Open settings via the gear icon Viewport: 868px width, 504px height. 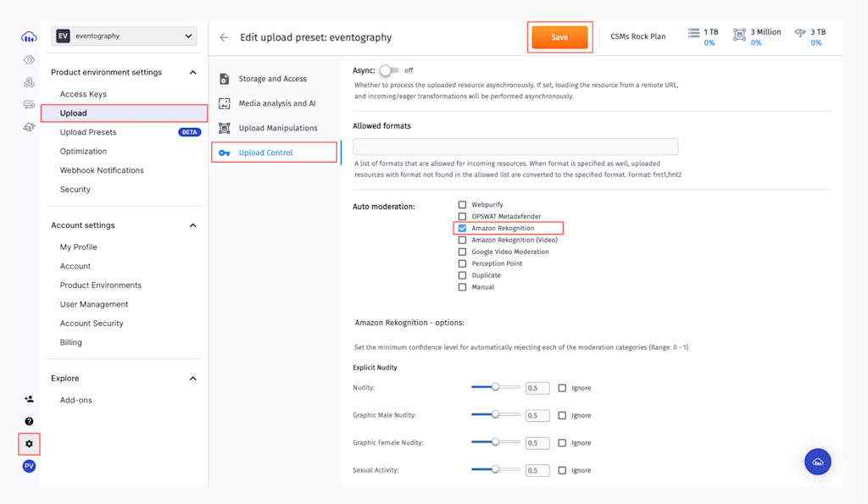click(29, 444)
